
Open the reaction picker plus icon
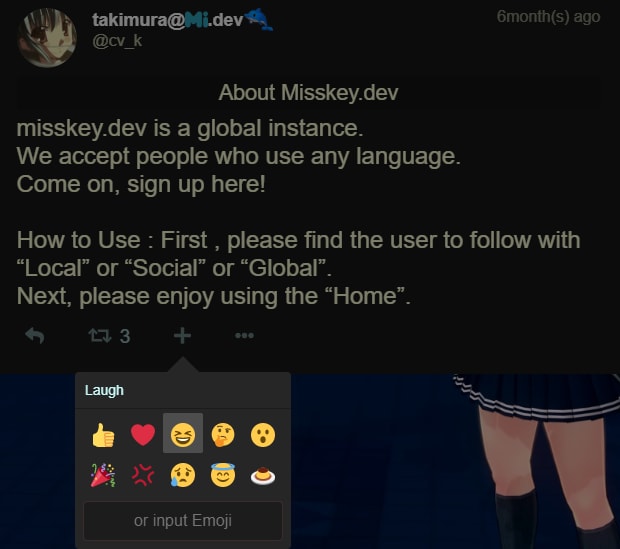point(182,336)
